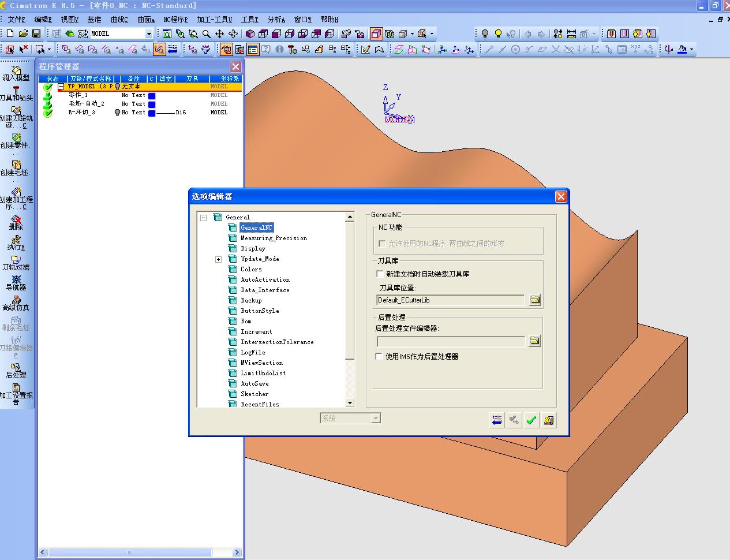Run the 执行 execute icon in sidebar
Screen dimensions: 730x560
point(16,242)
